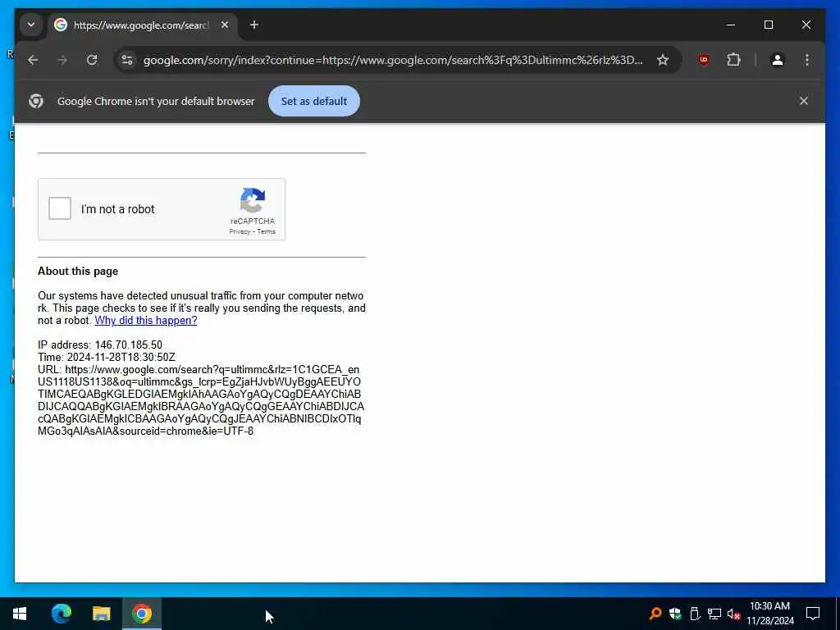This screenshot has width=840, height=630.
Task: Click the IP address 146.70.185.50 text
Action: click(x=99, y=345)
